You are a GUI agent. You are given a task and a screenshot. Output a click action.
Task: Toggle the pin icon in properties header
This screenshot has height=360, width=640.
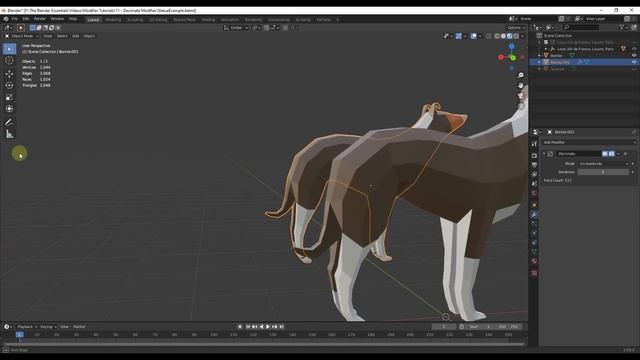coord(634,132)
